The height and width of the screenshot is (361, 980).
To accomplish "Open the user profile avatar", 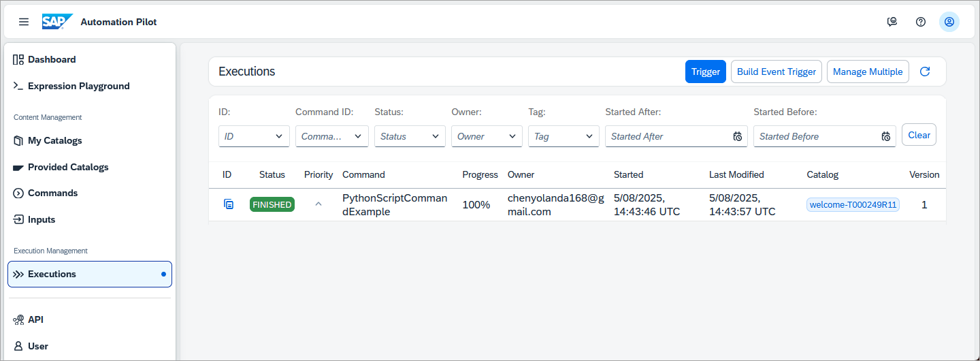I will coord(949,22).
